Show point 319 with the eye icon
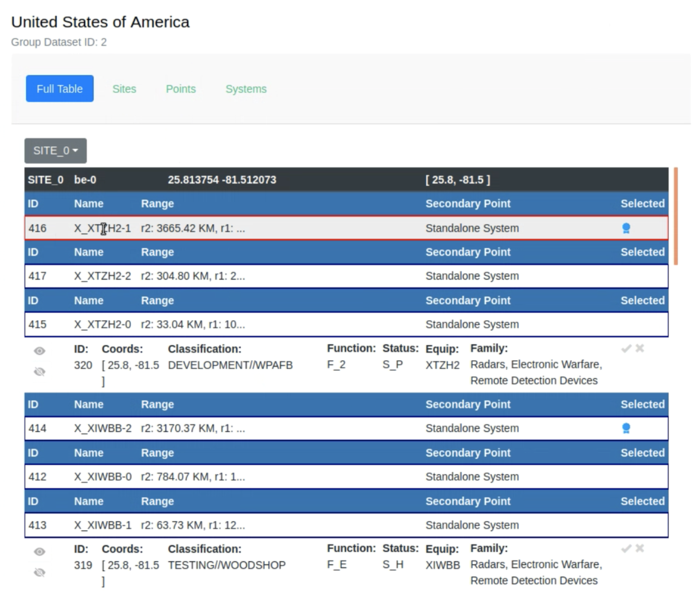Image resolution: width=700 pixels, height=591 pixels. [x=40, y=552]
